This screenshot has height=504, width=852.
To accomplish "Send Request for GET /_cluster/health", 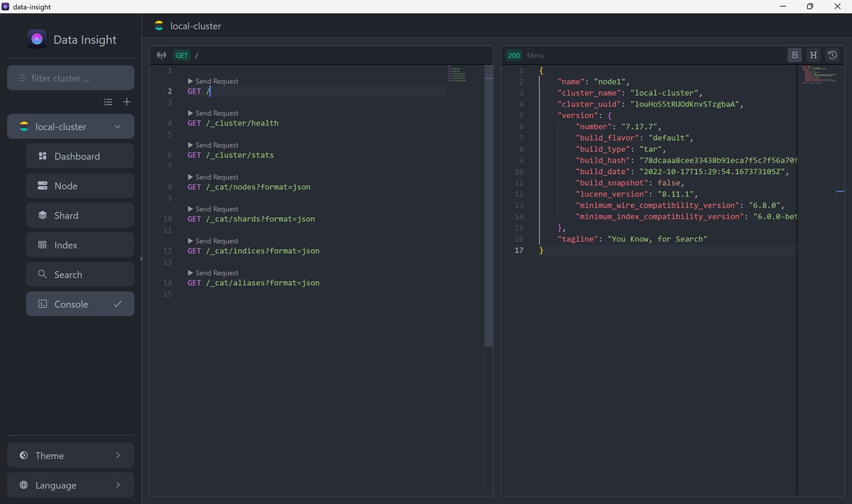I will [x=213, y=113].
